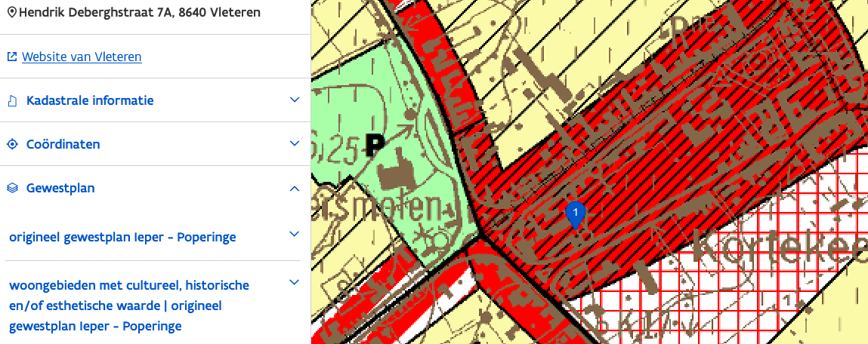Image resolution: width=868 pixels, height=344 pixels.
Task: Expand Kadastrale informatie using its chevron
Action: (295, 100)
